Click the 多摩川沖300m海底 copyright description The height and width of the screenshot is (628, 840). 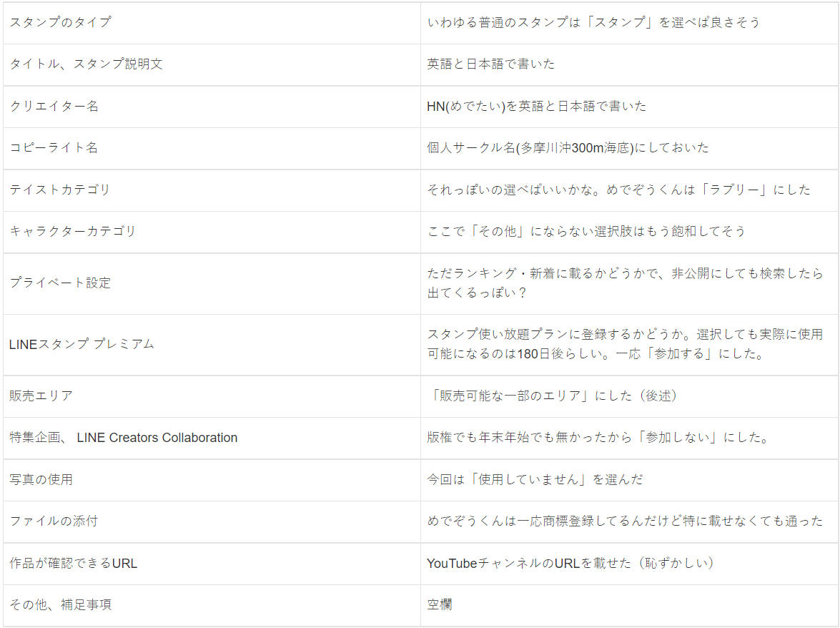click(x=568, y=147)
